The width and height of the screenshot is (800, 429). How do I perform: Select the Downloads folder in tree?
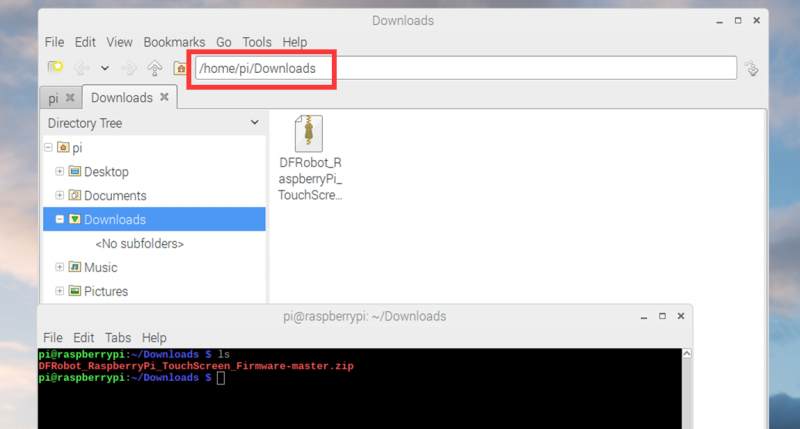(x=115, y=220)
